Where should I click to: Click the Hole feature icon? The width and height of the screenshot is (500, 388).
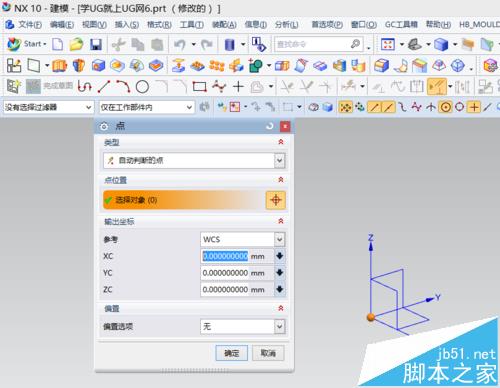[x=98, y=65]
